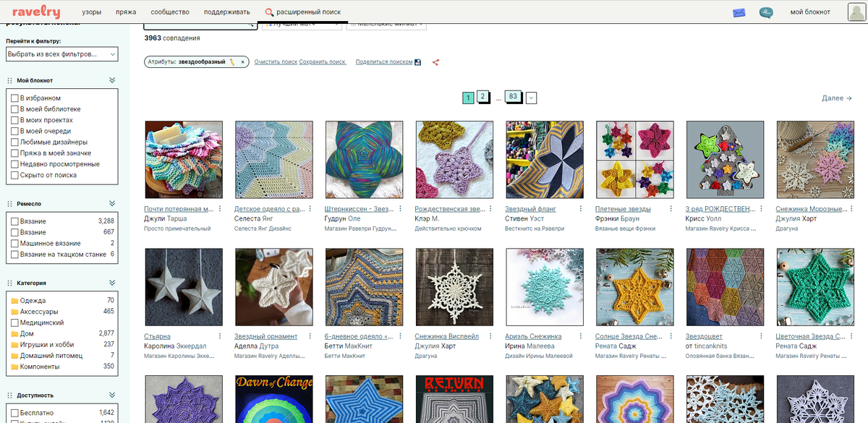The image size is (868, 423).
Task: Open the Ravelry home logo
Action: click(36, 12)
